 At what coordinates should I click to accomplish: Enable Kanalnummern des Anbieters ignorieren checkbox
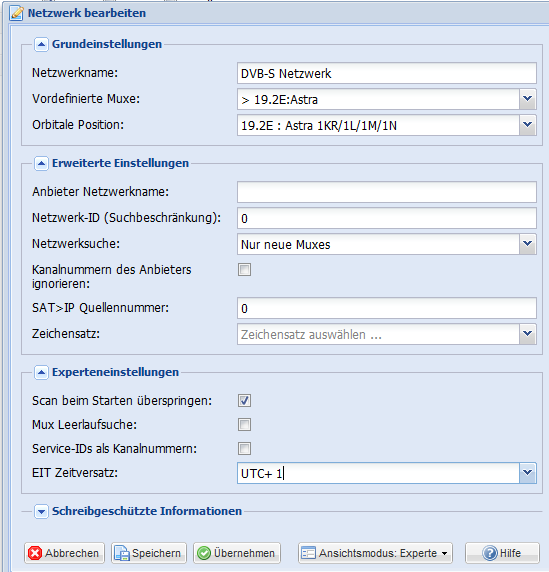coord(244,270)
